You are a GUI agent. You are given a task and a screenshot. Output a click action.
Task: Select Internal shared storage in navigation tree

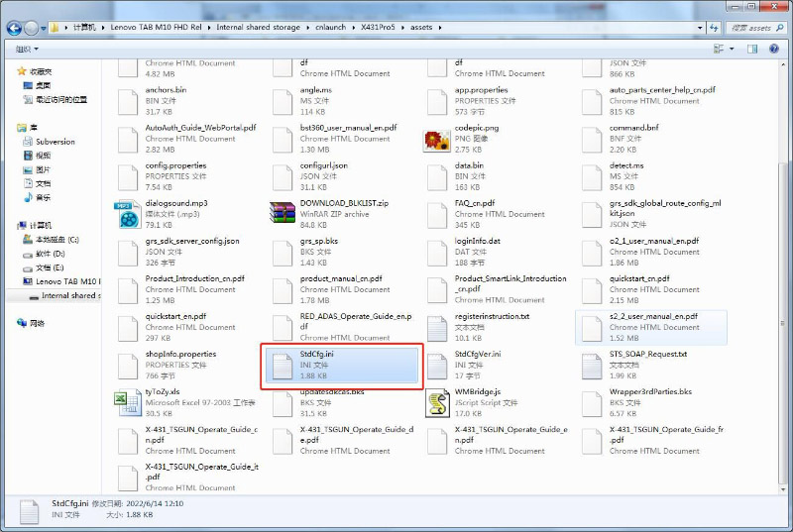pyautogui.click(x=68, y=295)
